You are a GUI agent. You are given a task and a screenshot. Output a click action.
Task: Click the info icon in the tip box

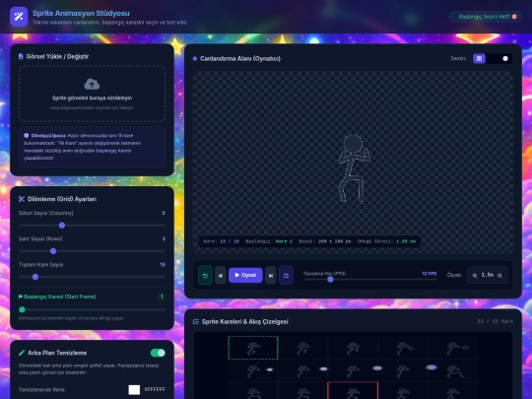click(x=27, y=135)
